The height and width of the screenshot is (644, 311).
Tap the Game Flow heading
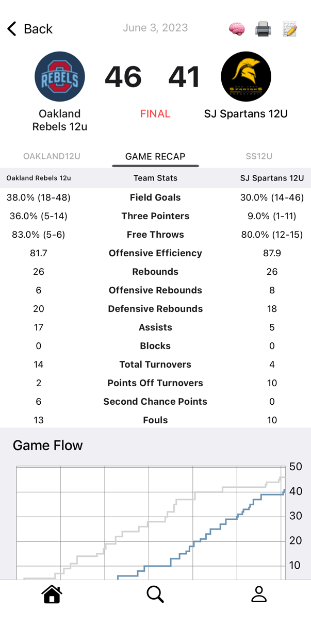click(47, 445)
